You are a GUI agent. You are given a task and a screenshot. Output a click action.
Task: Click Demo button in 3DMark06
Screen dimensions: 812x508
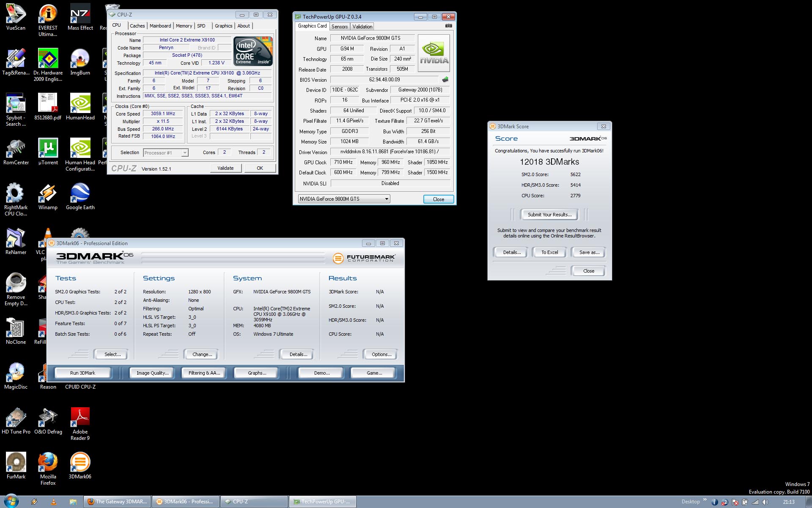pos(322,373)
